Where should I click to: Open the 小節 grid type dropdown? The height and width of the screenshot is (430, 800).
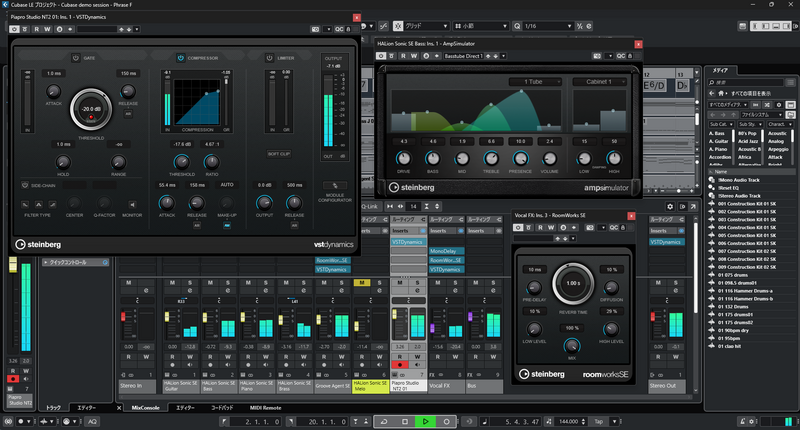(x=481, y=26)
